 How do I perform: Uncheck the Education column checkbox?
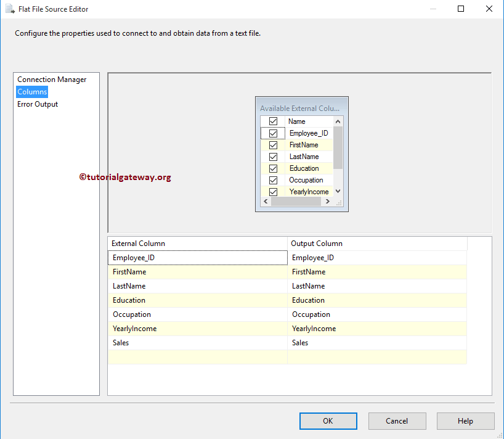273,168
